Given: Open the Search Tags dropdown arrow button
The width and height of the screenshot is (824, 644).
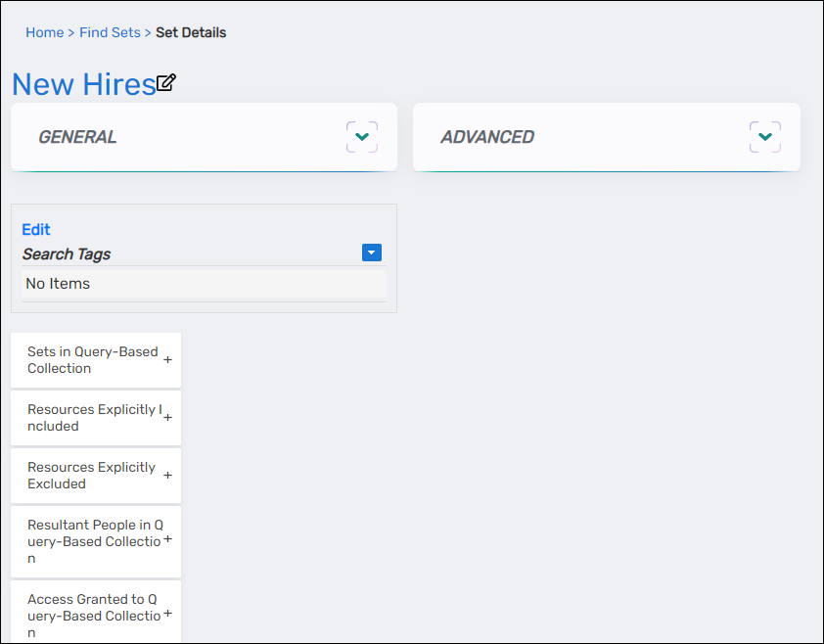Looking at the screenshot, I should (x=371, y=253).
